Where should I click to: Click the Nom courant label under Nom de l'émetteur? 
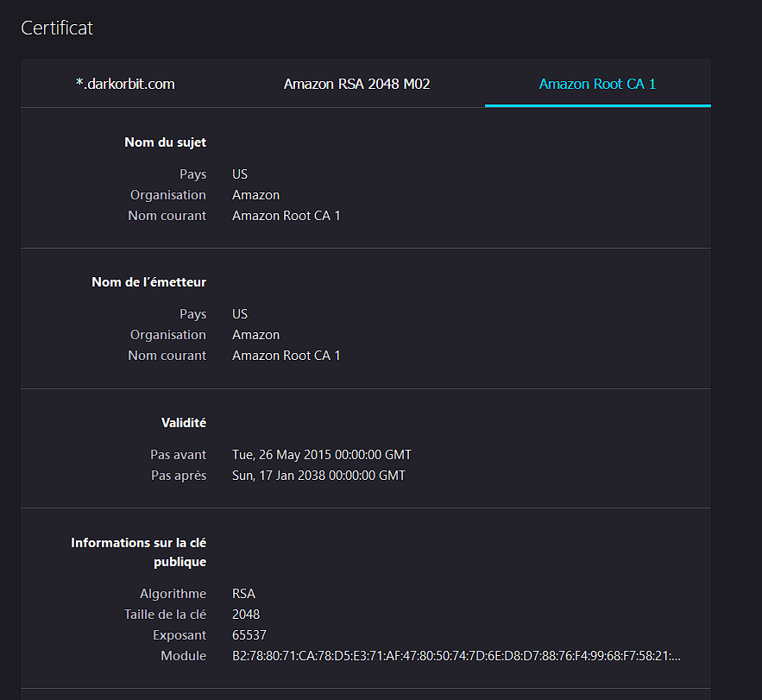pos(167,356)
